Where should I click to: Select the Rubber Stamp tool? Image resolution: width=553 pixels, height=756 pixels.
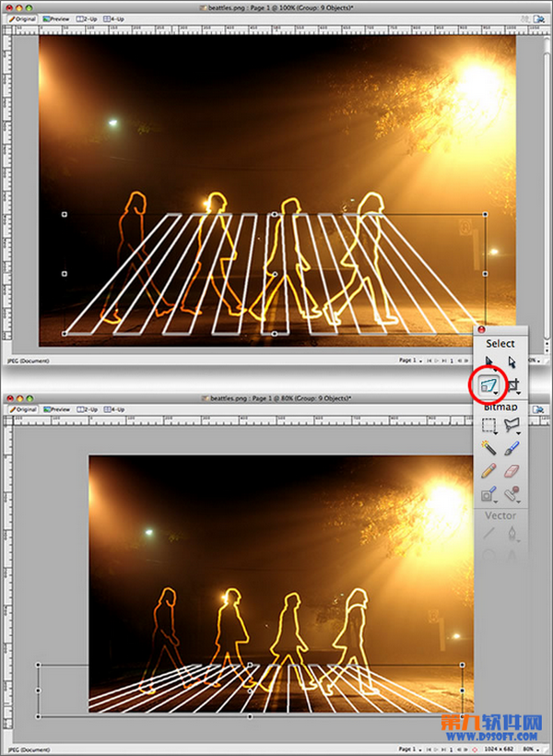[513, 494]
